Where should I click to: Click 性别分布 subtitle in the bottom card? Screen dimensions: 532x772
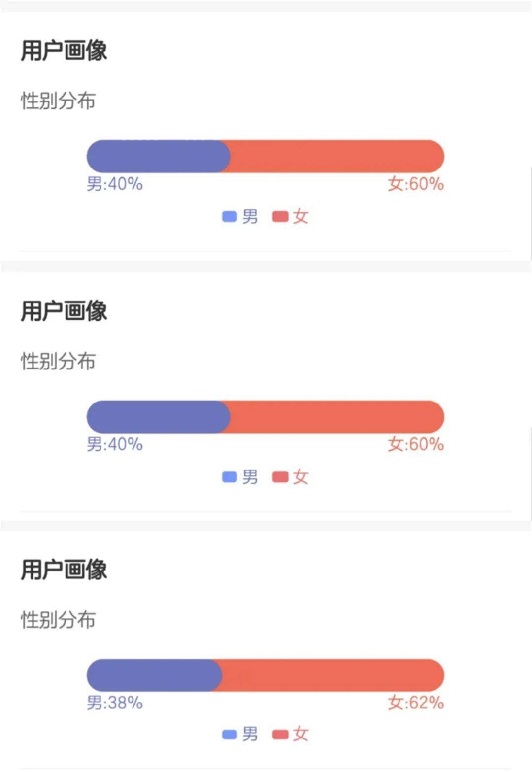[58, 620]
